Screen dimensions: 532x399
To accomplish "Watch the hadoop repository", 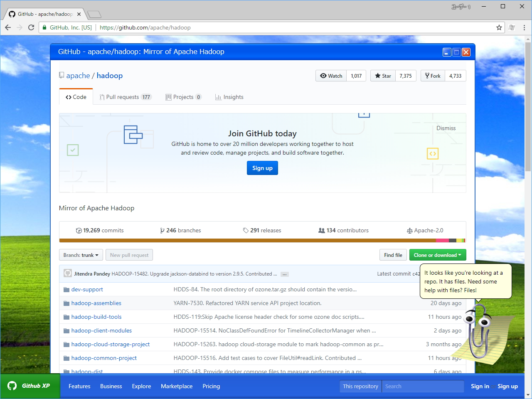I will point(331,76).
